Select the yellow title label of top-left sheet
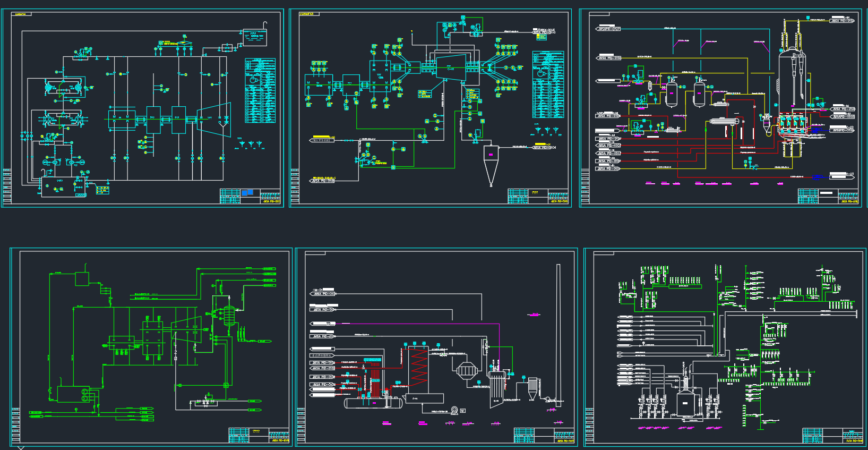Screen dimensions: 868x450 point(21,14)
